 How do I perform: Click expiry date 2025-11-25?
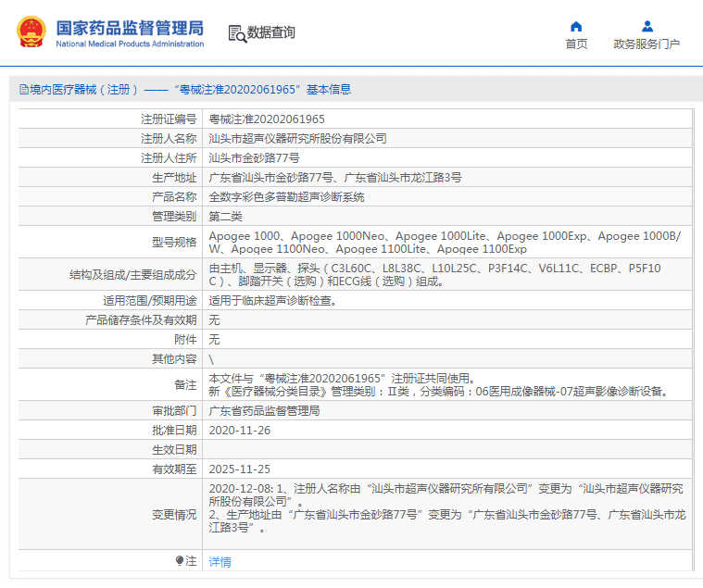point(240,469)
